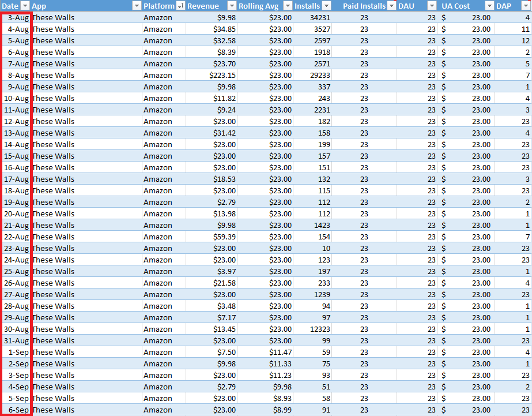The width and height of the screenshot is (532, 416).
Task: Open the DAU column filter dropdown
Action: (x=432, y=6)
